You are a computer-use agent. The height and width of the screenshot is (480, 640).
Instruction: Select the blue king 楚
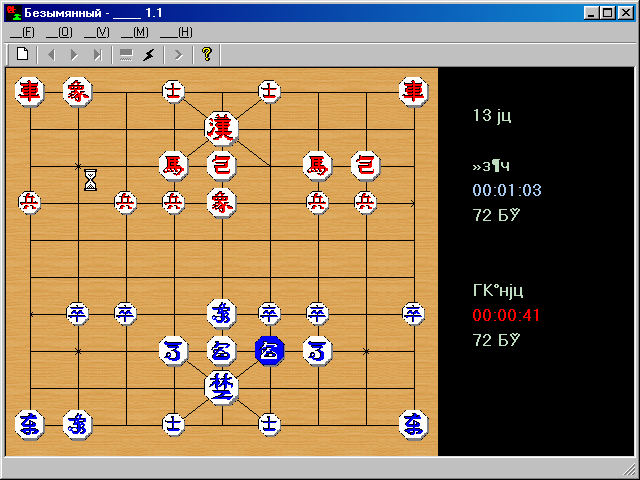click(x=222, y=388)
